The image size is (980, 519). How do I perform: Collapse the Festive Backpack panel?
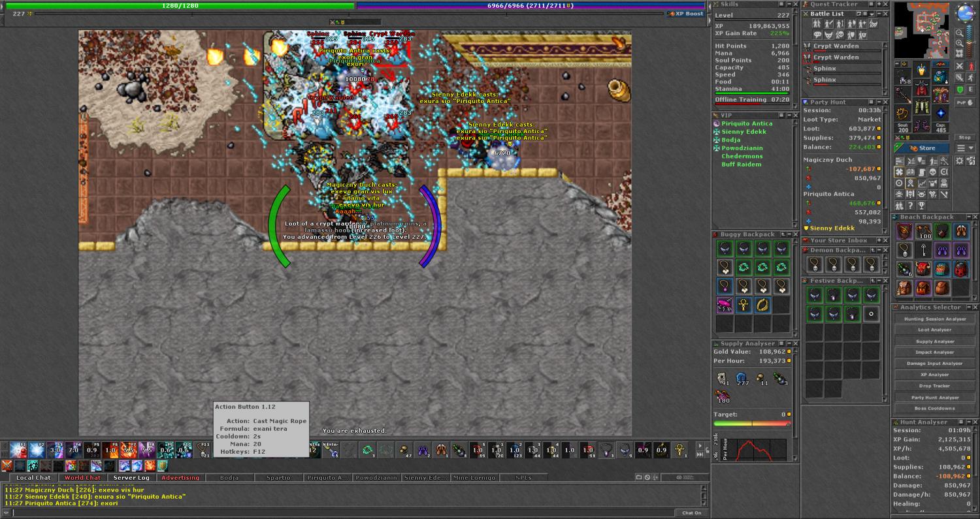tap(879, 281)
